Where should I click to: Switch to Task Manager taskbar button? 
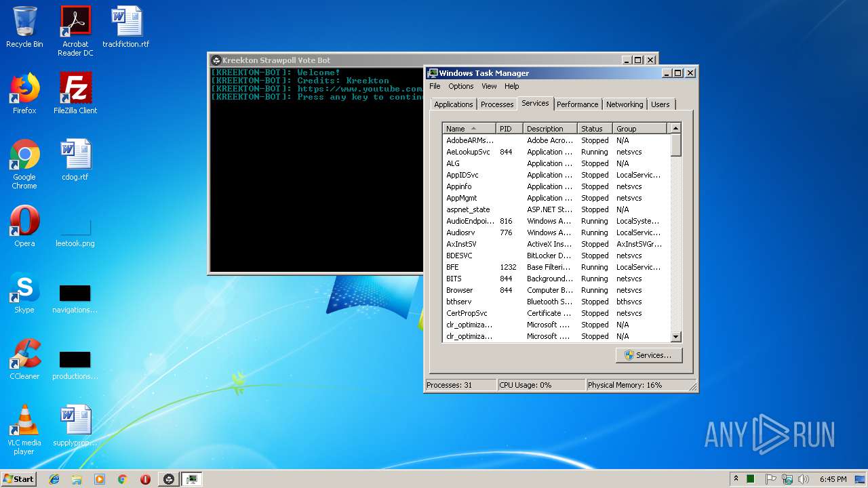pos(193,479)
